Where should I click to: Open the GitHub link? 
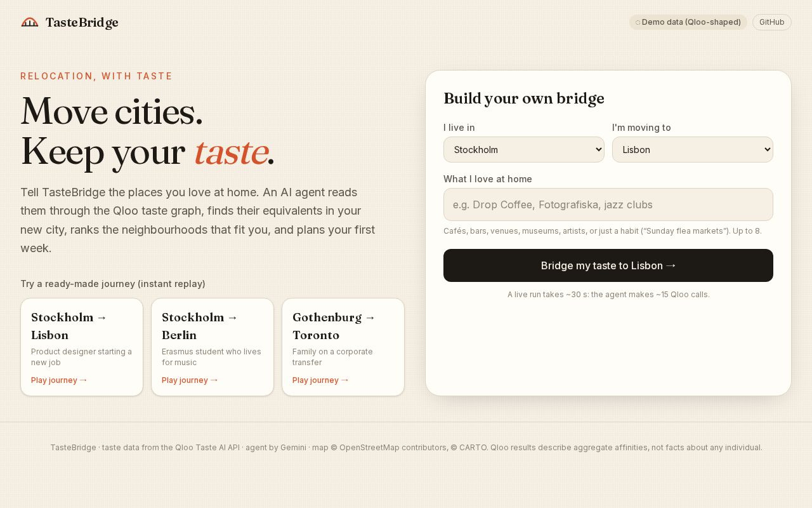(772, 22)
